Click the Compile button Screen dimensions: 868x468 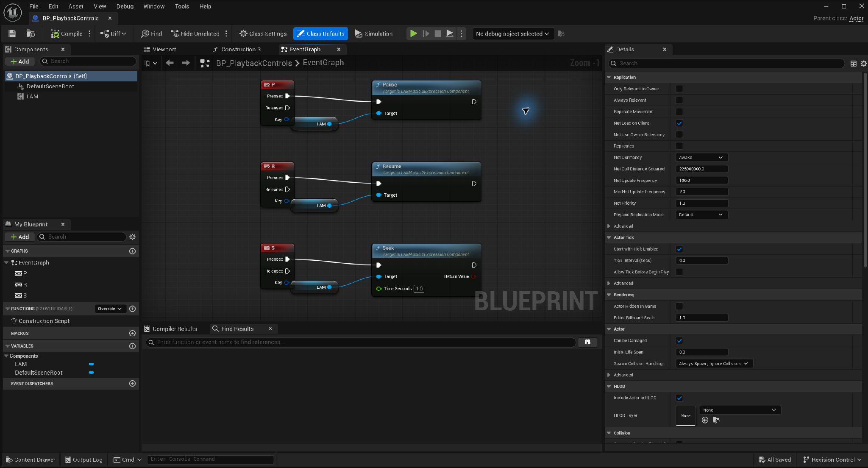click(x=67, y=33)
